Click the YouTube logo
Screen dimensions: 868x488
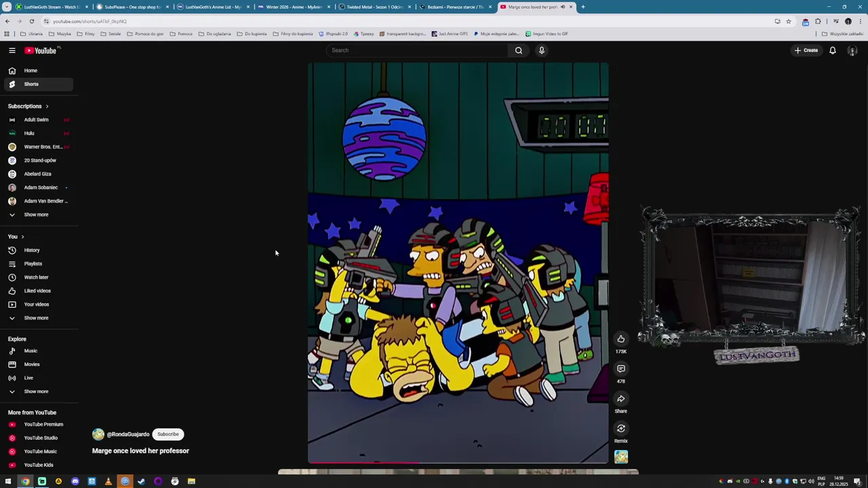click(42, 50)
